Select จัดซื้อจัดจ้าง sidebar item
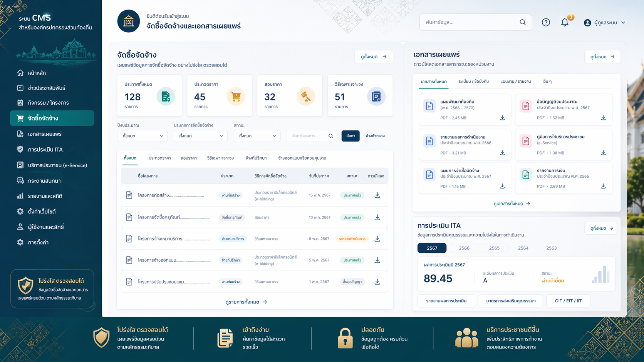644x362 pixels. [x=52, y=118]
